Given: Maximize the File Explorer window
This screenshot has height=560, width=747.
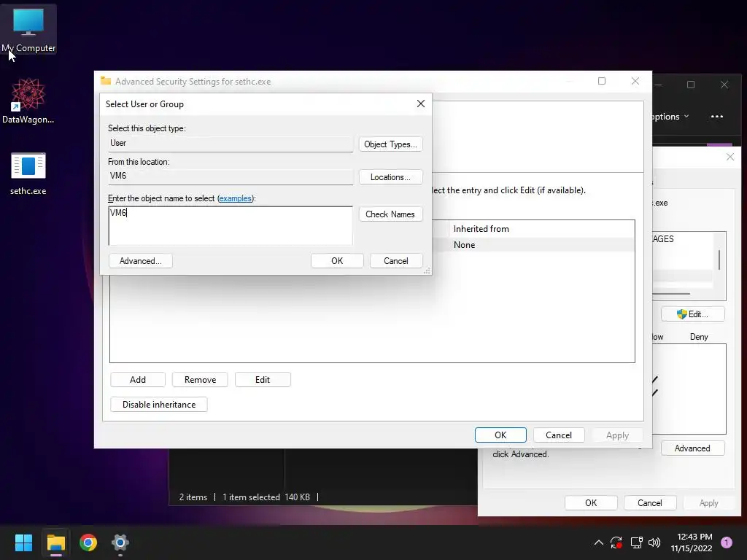Looking at the screenshot, I should coord(691,85).
